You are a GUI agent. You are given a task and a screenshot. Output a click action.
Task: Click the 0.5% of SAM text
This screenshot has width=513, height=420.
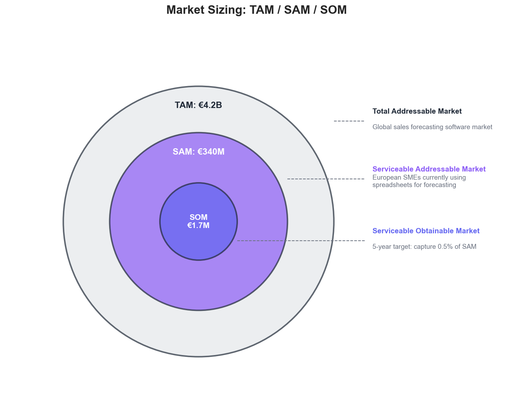(457, 247)
